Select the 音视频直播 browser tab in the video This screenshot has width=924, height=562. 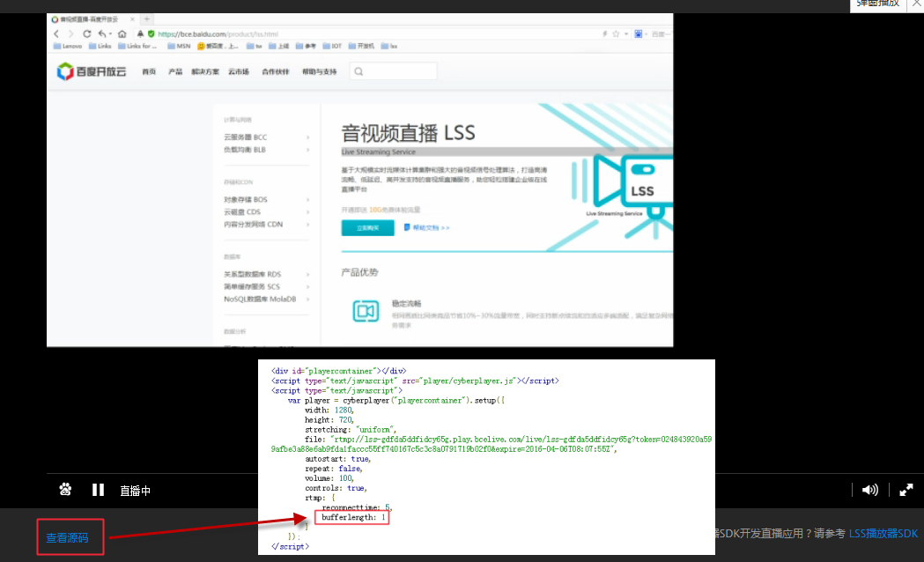coord(93,19)
